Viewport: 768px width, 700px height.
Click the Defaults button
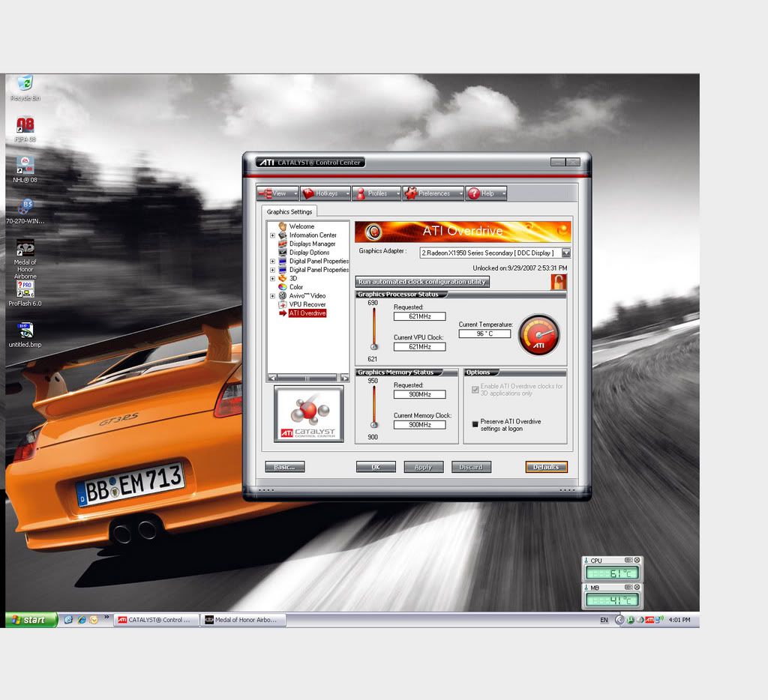point(546,467)
